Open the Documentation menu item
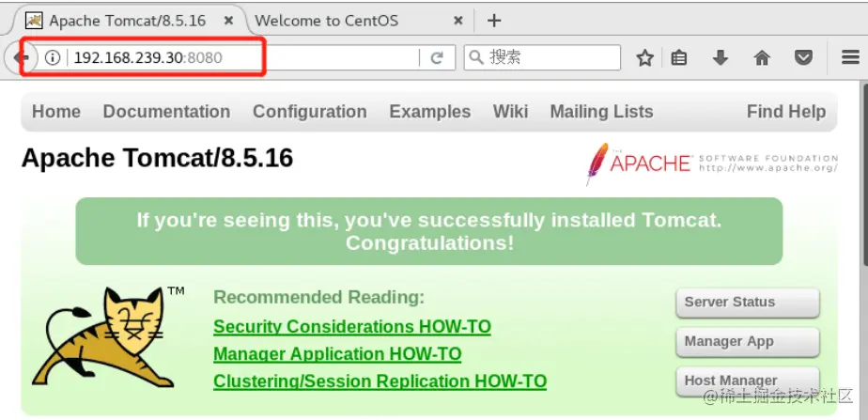 click(x=166, y=112)
